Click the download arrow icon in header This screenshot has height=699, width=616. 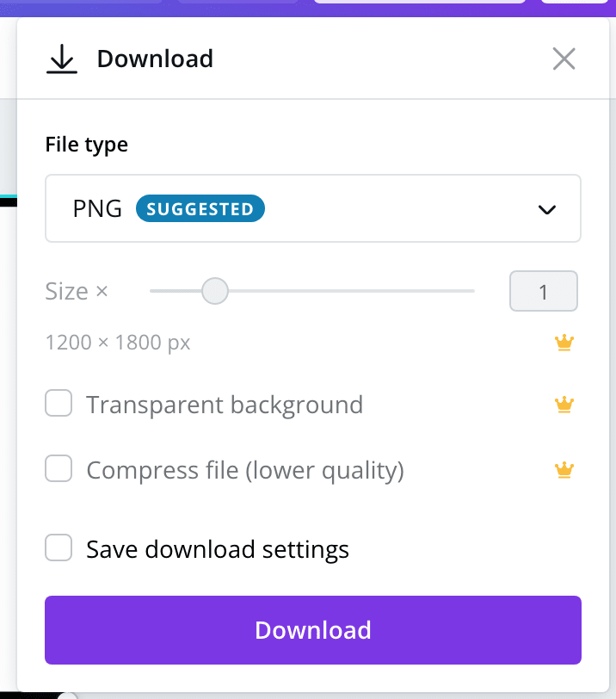(x=61, y=59)
